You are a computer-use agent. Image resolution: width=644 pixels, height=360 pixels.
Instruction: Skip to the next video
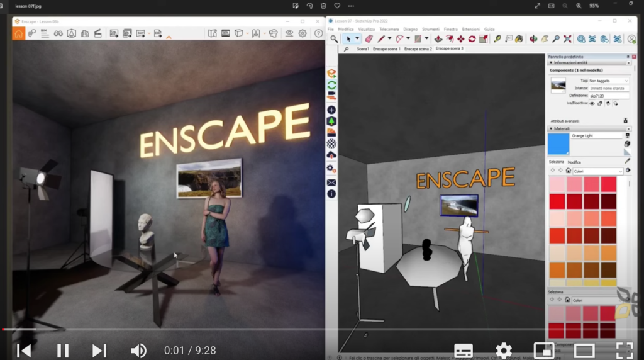click(x=99, y=351)
